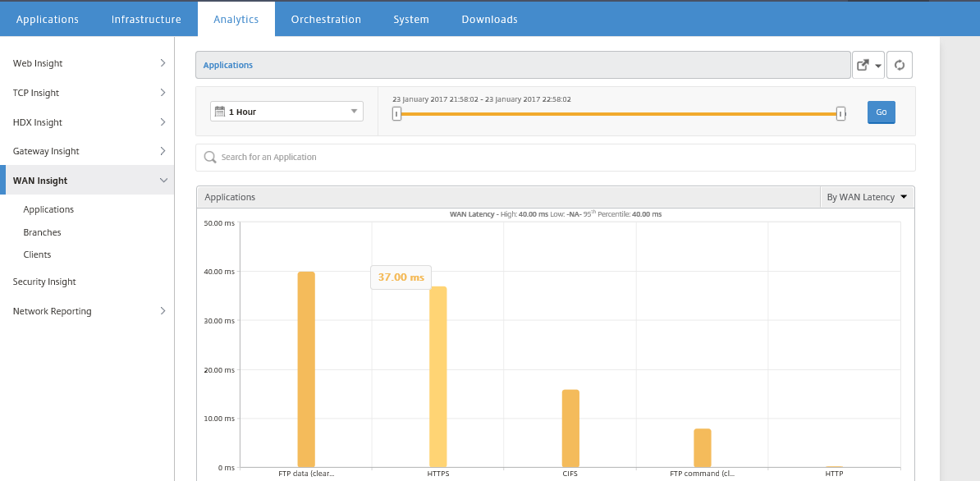This screenshot has width=980, height=481.
Task: Switch to the Applications top tab
Action: point(48,20)
